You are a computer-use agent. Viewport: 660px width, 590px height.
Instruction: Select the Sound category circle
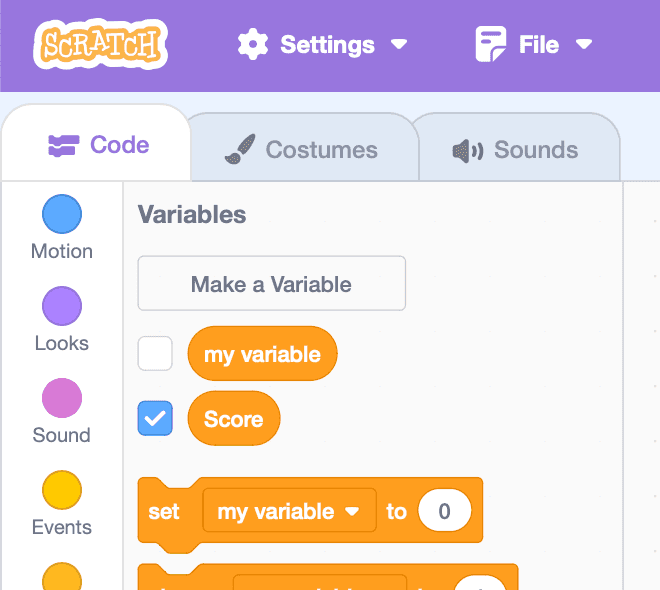(61, 398)
